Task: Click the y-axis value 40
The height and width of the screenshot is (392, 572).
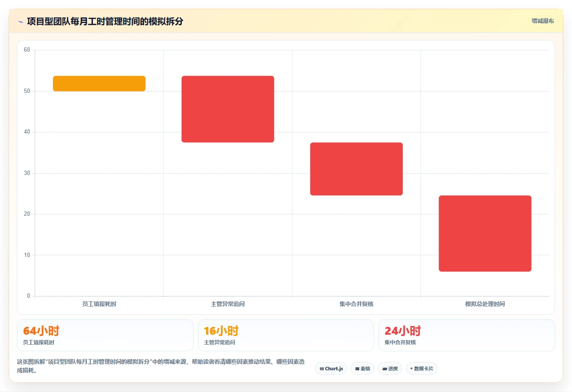Action: pyautogui.click(x=27, y=132)
